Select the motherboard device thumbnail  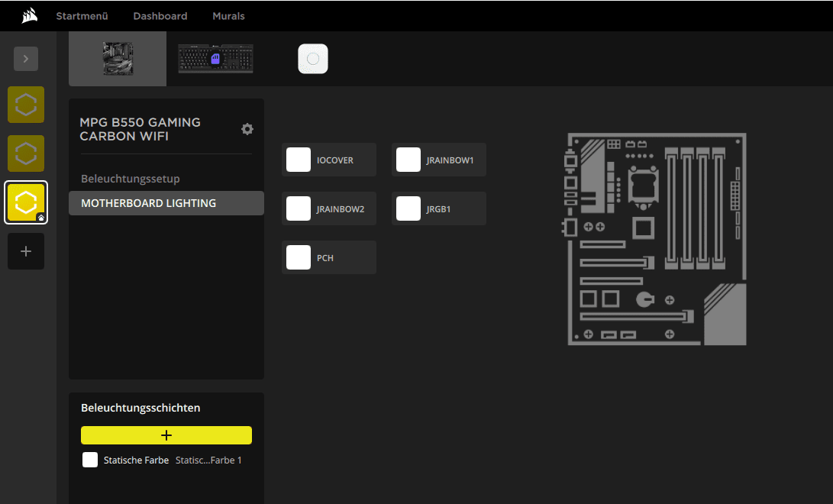click(118, 59)
